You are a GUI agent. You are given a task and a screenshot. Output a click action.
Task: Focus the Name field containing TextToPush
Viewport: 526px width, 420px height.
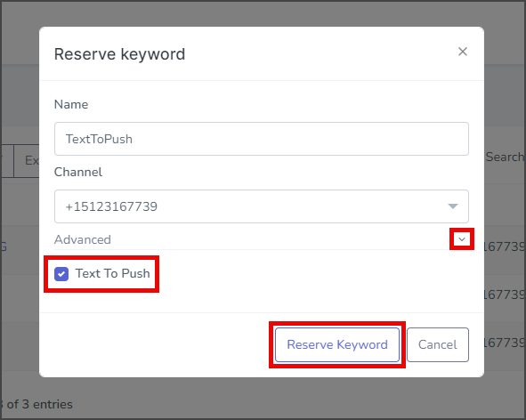click(x=262, y=139)
